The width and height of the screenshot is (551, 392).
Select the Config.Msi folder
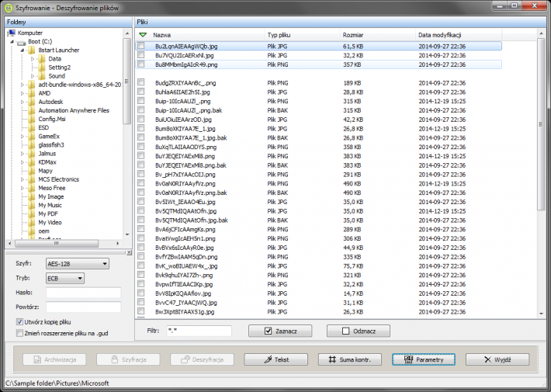[52, 119]
